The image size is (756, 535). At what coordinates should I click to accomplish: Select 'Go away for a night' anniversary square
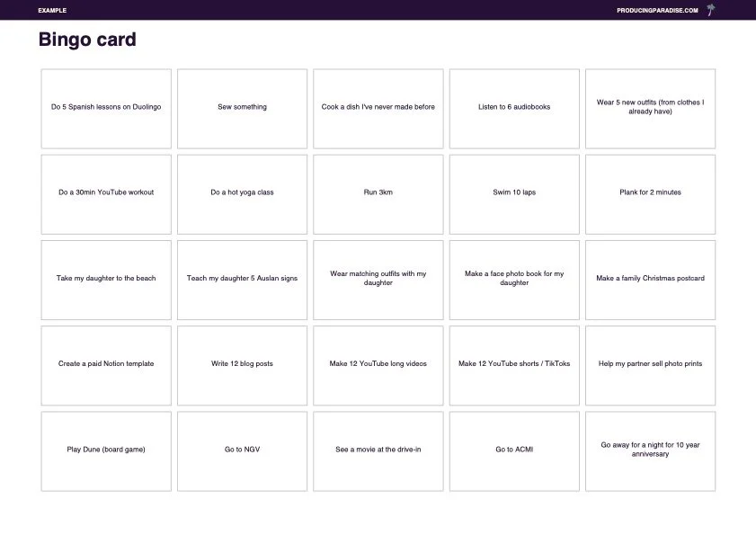pyautogui.click(x=651, y=451)
